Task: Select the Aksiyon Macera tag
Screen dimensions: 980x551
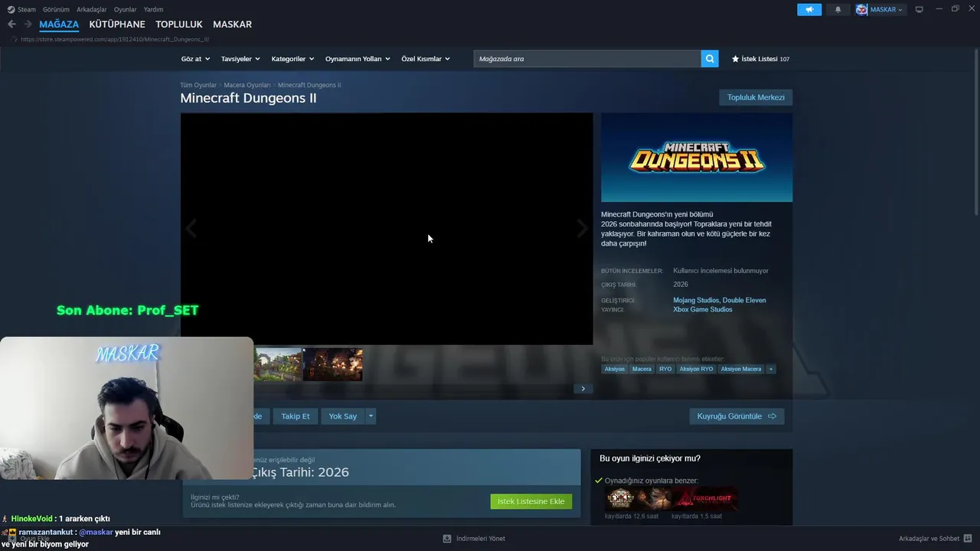Action: click(x=741, y=369)
